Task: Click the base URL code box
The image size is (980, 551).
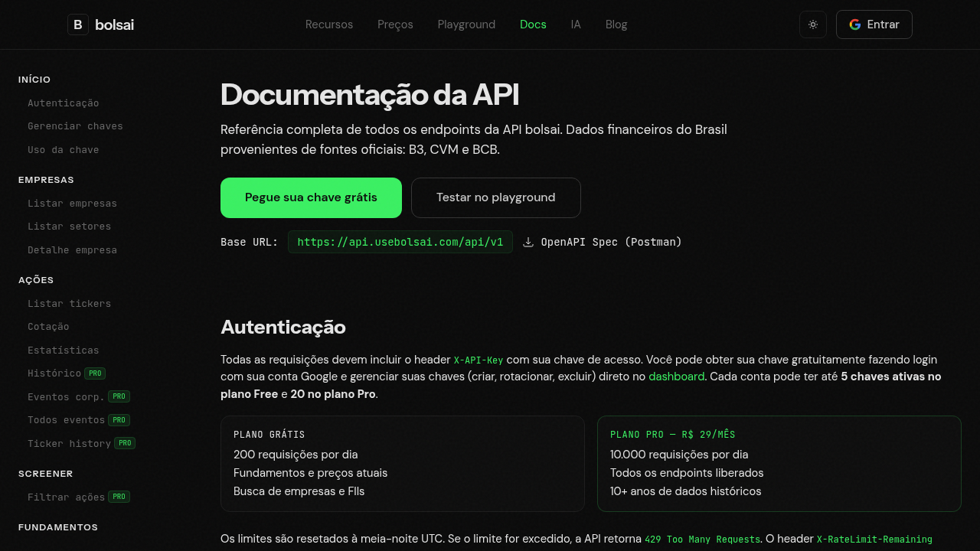Action: [400, 242]
